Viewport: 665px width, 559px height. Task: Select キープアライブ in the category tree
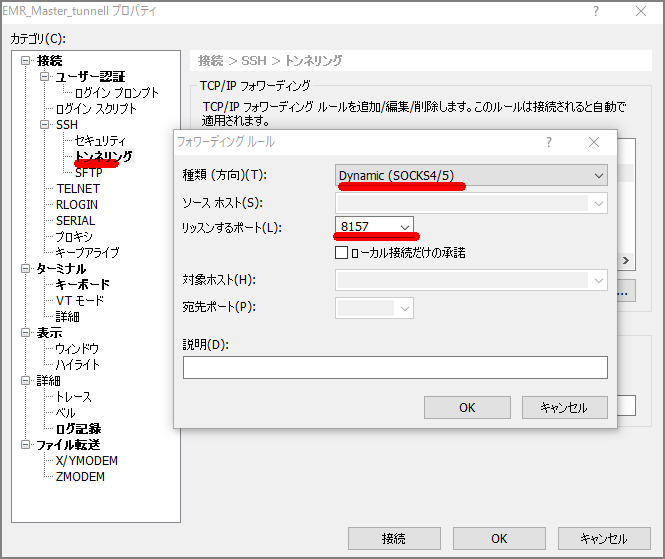click(87, 253)
